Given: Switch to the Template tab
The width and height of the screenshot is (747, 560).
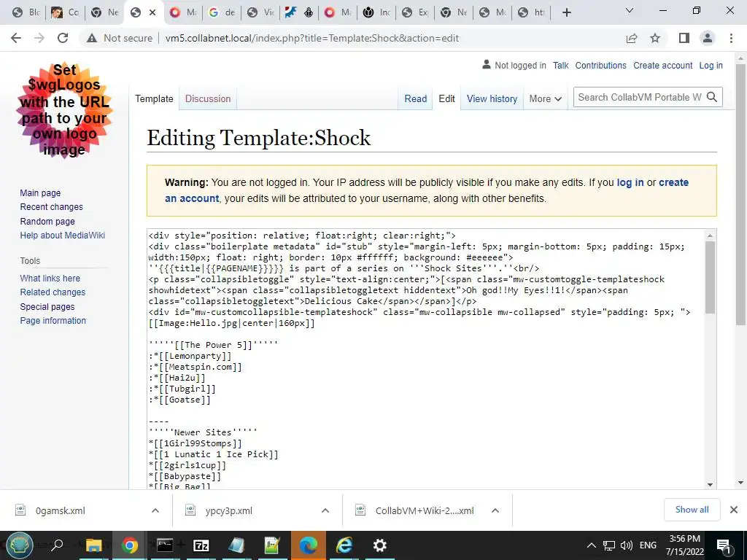Looking at the screenshot, I should (154, 98).
